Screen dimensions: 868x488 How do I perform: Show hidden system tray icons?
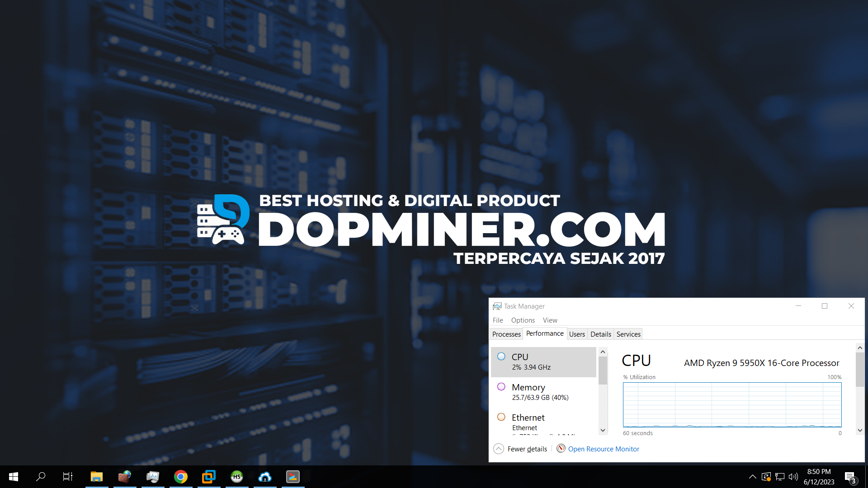[753, 477]
